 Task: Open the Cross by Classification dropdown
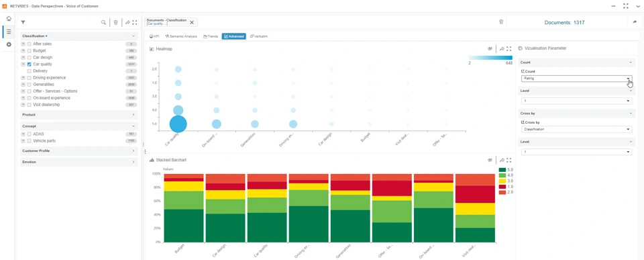(x=576, y=129)
